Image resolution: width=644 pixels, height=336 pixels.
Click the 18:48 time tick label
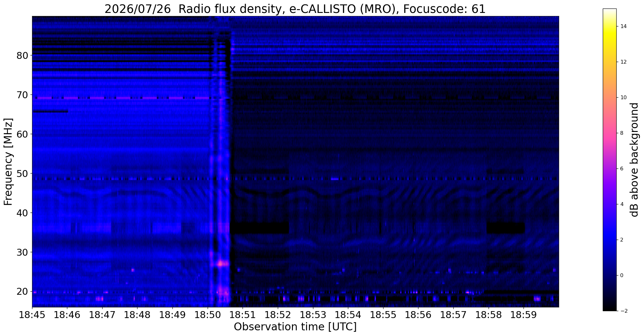[137, 315]
